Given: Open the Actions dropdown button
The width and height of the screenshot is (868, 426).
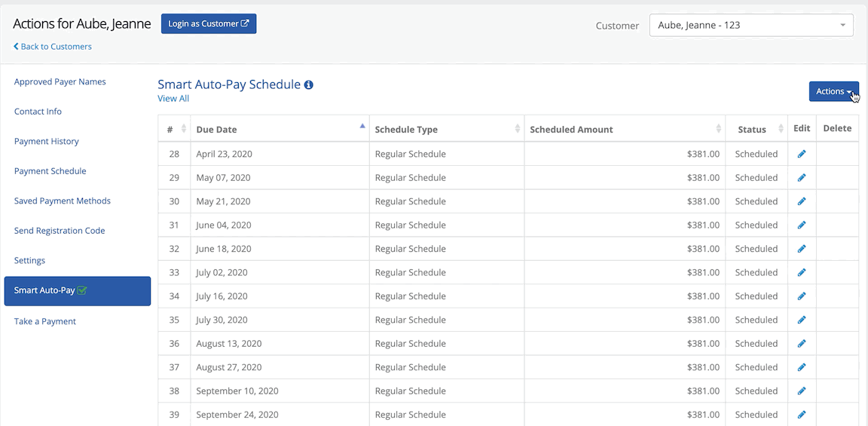Looking at the screenshot, I should coord(833,91).
